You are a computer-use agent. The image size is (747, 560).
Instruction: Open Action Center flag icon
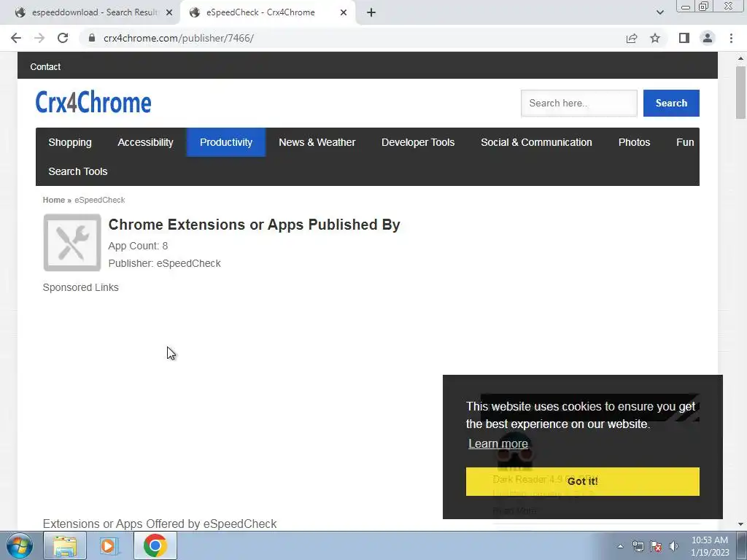click(x=656, y=546)
